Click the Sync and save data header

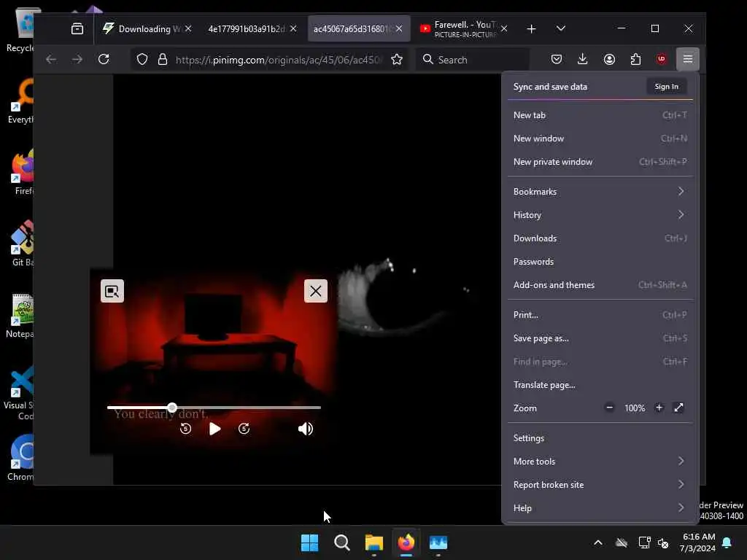pos(550,87)
